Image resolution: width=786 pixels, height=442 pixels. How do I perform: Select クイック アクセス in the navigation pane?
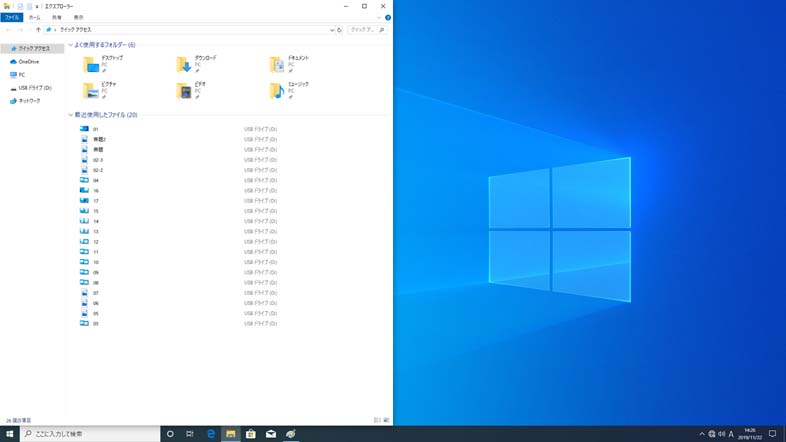pyautogui.click(x=33, y=49)
